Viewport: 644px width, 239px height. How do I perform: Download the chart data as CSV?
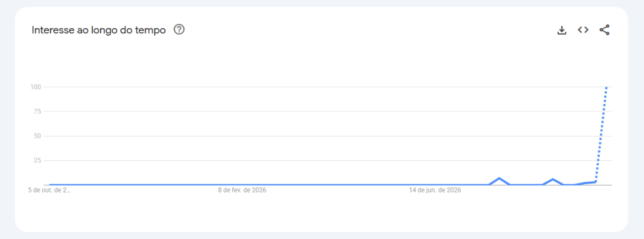click(x=561, y=30)
